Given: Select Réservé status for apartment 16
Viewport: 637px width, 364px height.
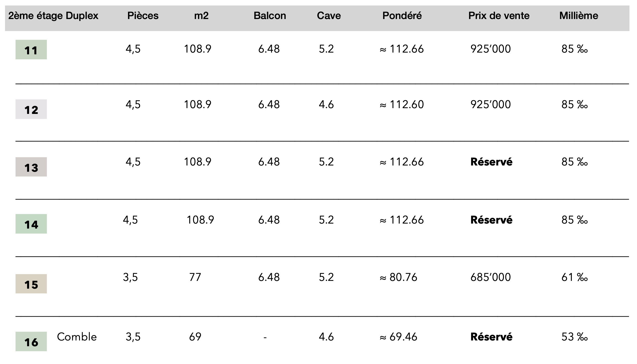Looking at the screenshot, I should click(x=491, y=337).
